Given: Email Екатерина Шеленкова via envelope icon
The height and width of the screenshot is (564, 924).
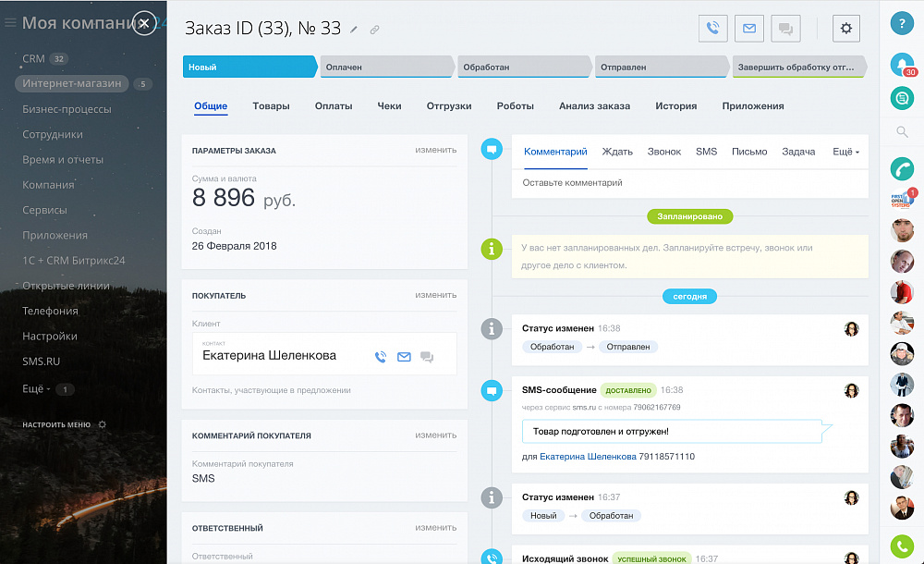Looking at the screenshot, I should coord(404,357).
